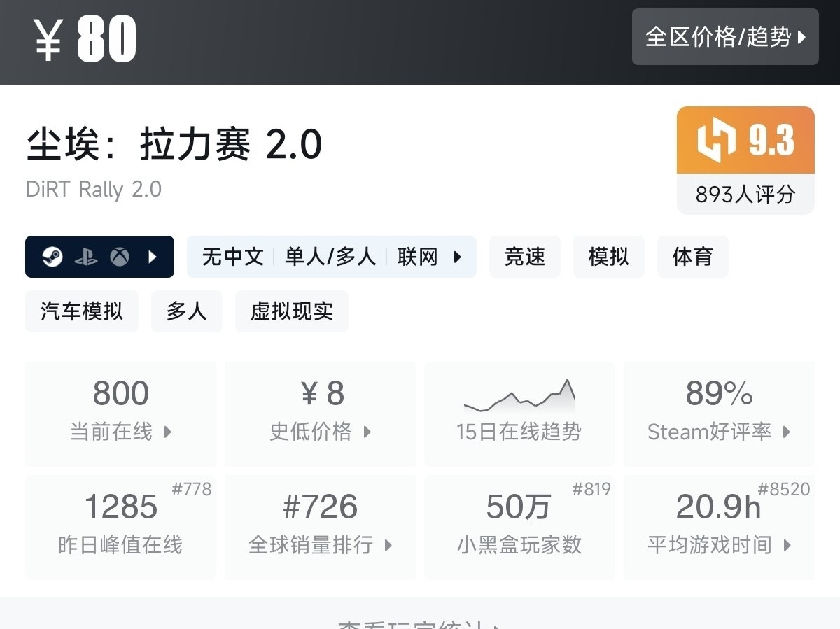Image resolution: width=840 pixels, height=629 pixels.
Task: Click the 800 online count
Action: (x=121, y=394)
